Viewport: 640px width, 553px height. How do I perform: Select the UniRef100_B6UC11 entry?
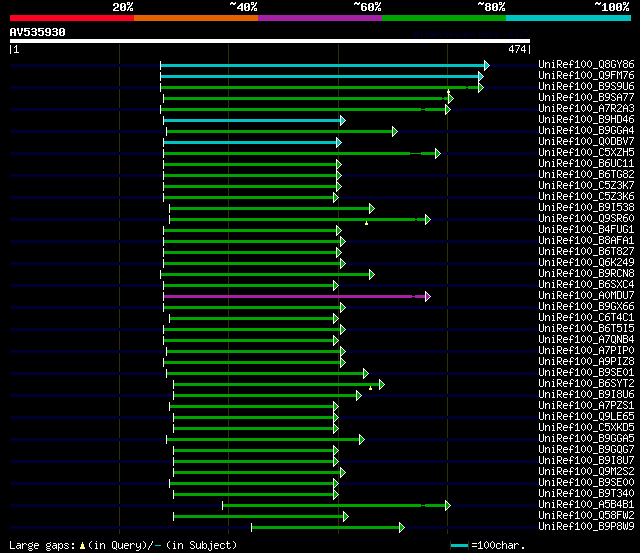tap(586, 164)
